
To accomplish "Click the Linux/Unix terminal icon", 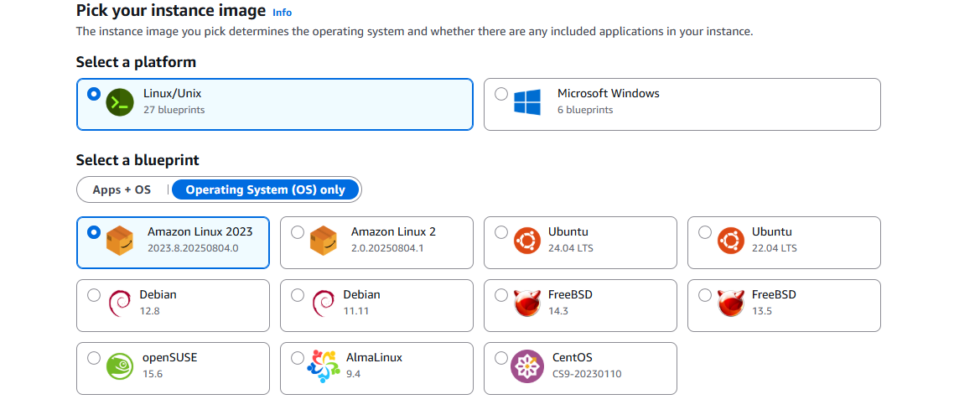I will point(119,102).
